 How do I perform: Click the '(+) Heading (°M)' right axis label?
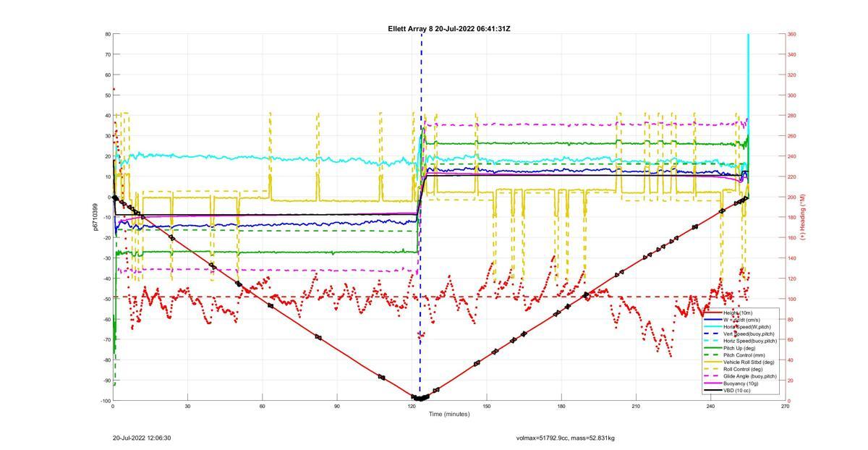[802, 217]
